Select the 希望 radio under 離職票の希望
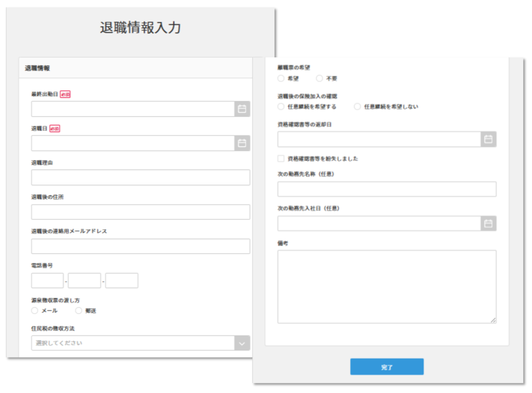532x393 pixels. pyautogui.click(x=280, y=79)
